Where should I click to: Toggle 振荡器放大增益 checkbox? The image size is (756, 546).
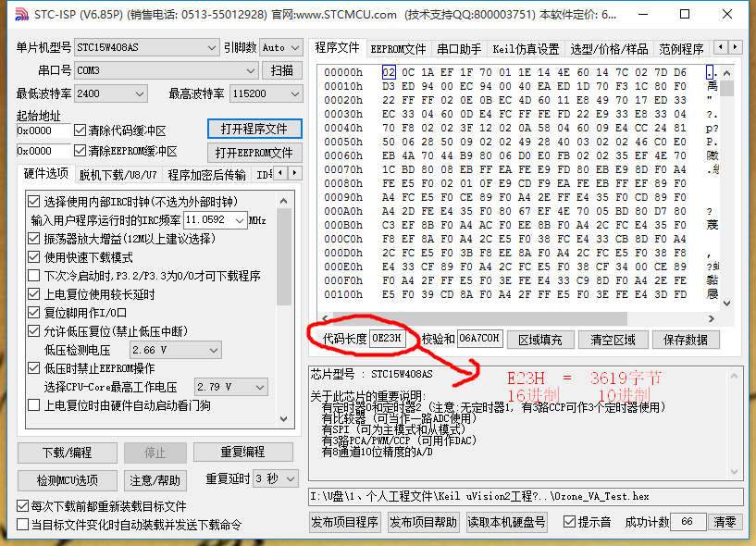(33, 238)
